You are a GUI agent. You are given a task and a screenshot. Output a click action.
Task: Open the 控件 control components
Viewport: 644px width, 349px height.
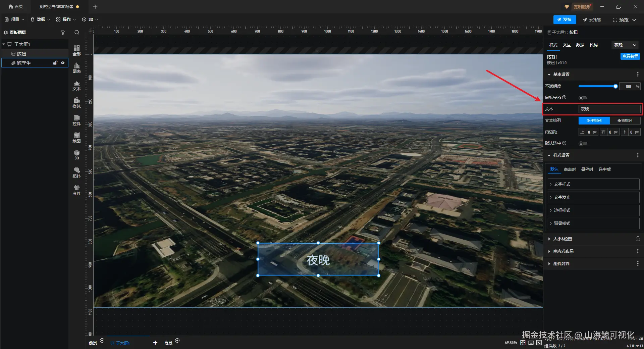click(x=77, y=120)
